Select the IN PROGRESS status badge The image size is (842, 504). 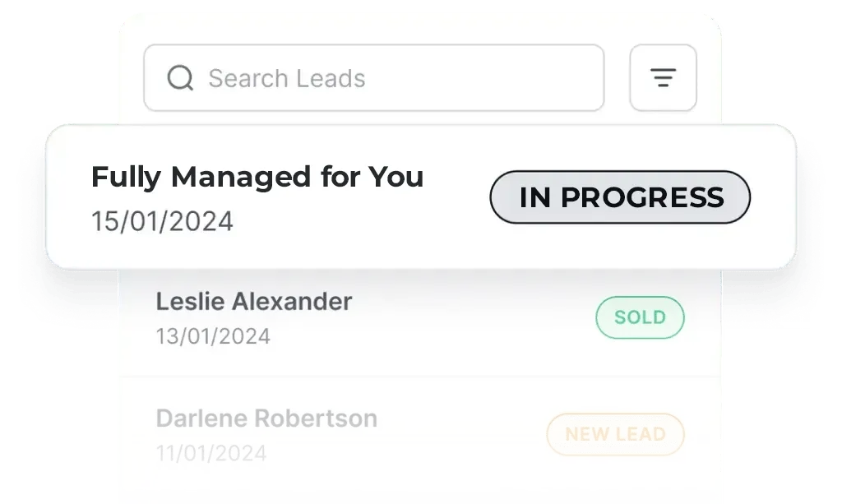pyautogui.click(x=620, y=197)
